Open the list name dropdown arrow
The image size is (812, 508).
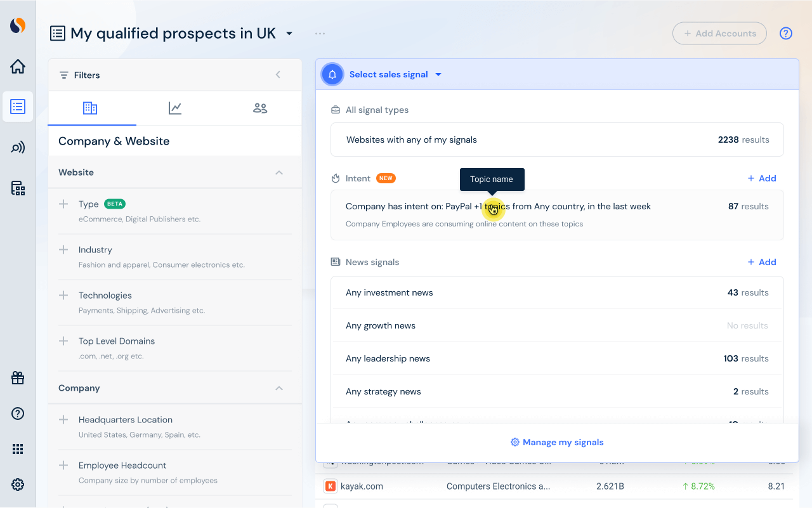(289, 34)
